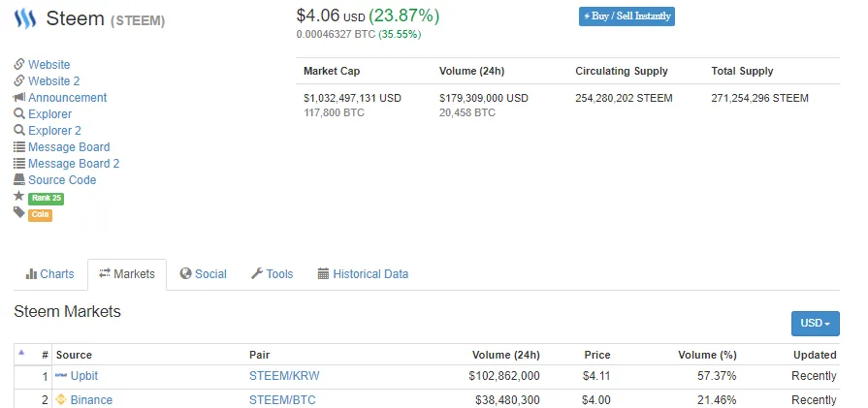868x408 pixels.
Task: Click the megaphone icon beside Announcement
Action: click(x=19, y=97)
